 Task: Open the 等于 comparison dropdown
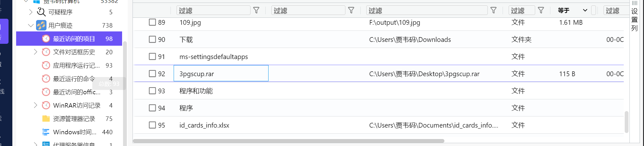[x=573, y=10]
